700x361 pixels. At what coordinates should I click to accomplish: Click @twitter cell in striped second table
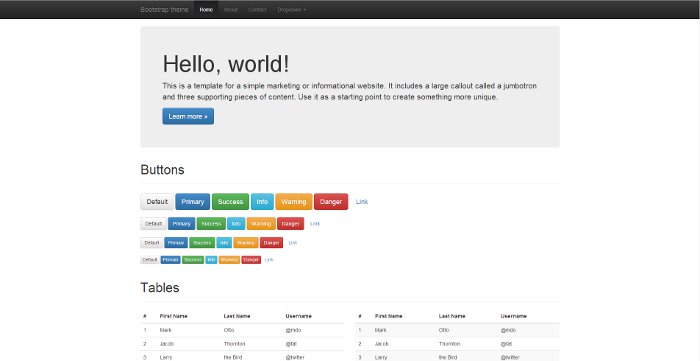510,357
